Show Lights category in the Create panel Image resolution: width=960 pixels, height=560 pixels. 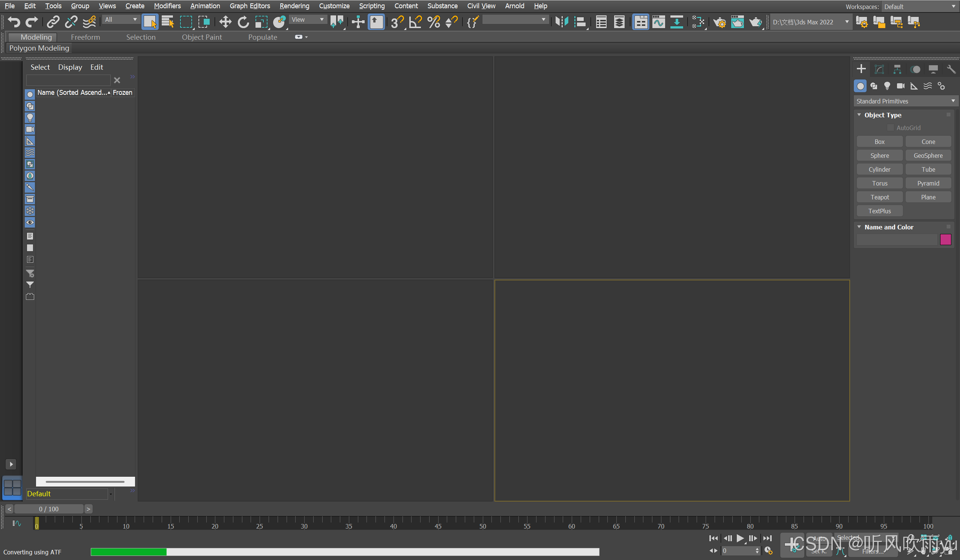click(887, 86)
